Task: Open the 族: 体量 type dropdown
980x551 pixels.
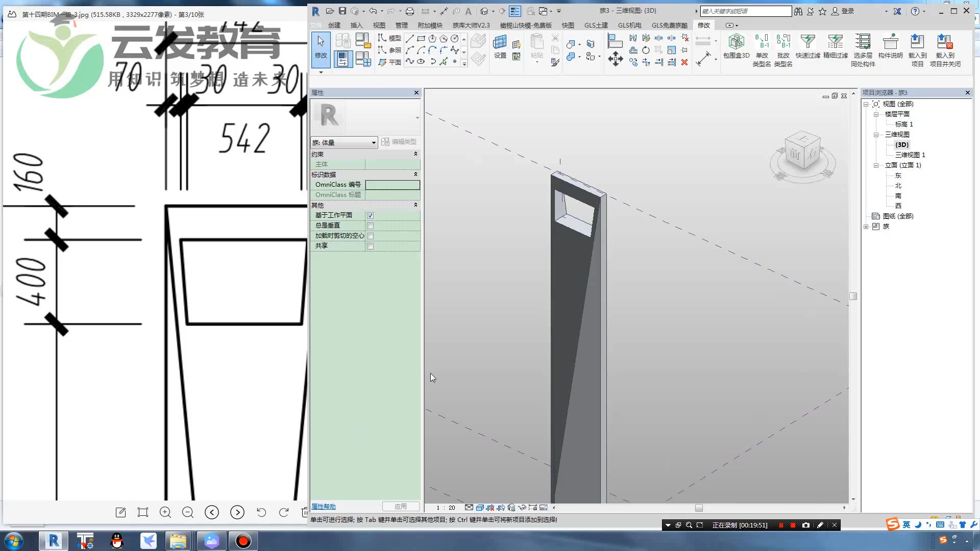Action: click(x=345, y=142)
